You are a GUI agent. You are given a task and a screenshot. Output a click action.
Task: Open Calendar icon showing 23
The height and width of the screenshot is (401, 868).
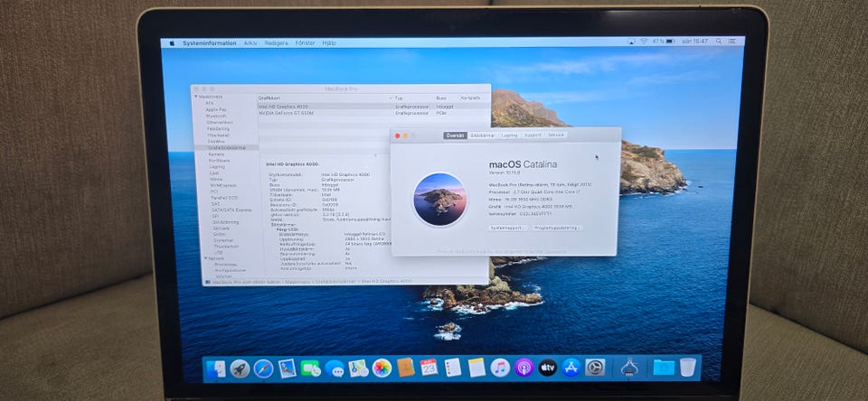[429, 368]
